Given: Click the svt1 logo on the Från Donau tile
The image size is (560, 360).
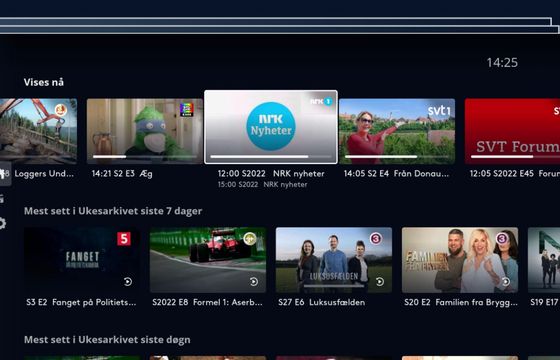Looking at the screenshot, I should (x=439, y=110).
